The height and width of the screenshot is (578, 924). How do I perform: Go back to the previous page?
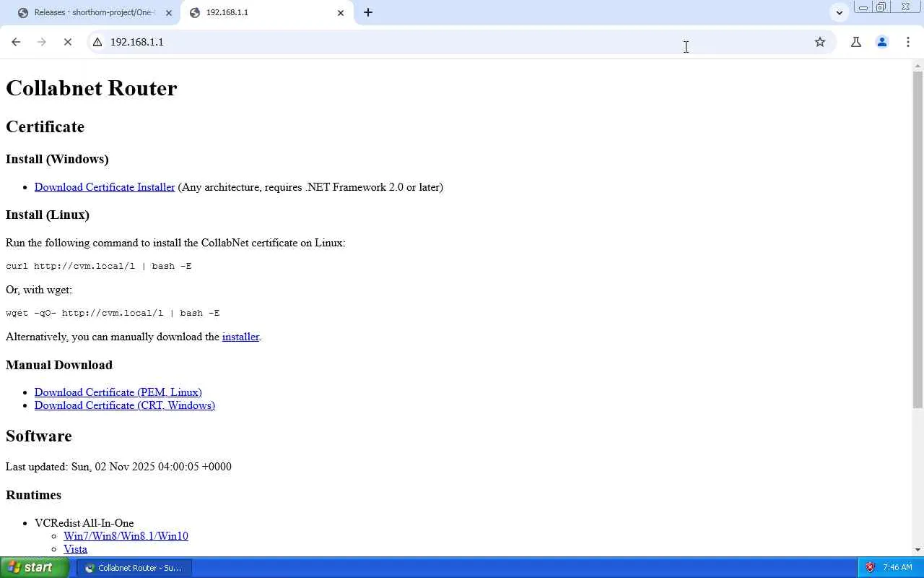coord(16,42)
